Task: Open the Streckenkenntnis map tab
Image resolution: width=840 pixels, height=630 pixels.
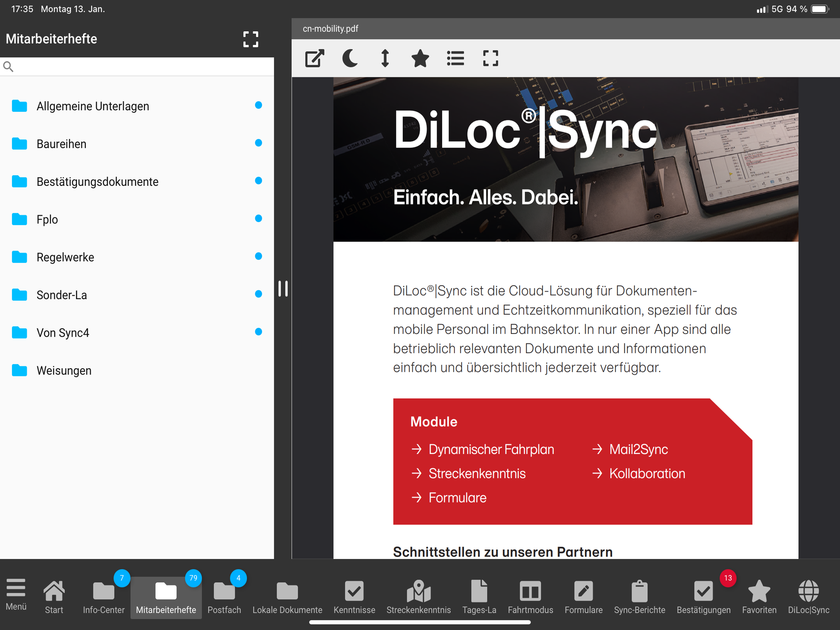Action: pyautogui.click(x=418, y=597)
